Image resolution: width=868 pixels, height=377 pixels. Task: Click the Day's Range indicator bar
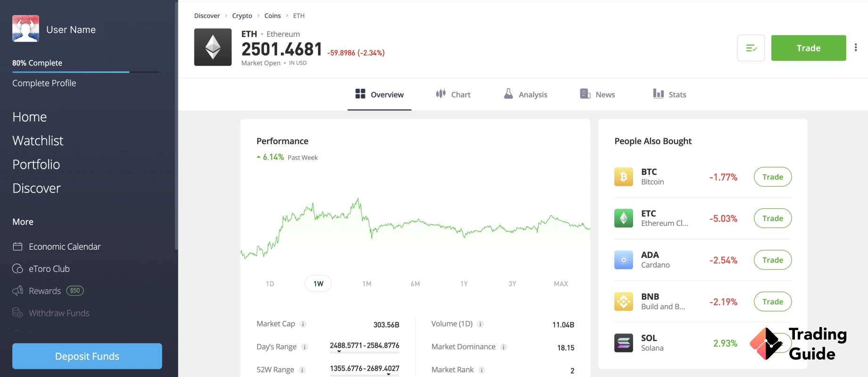(364, 352)
